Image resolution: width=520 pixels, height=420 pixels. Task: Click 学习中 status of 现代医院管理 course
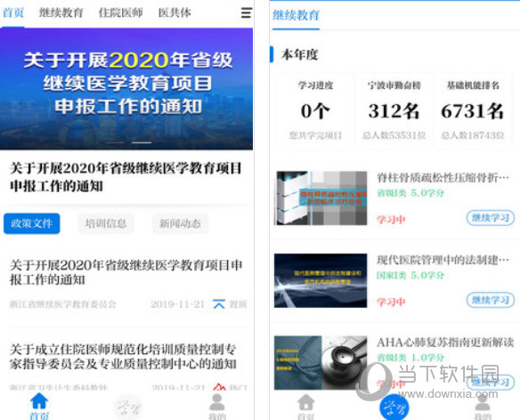pos(391,302)
